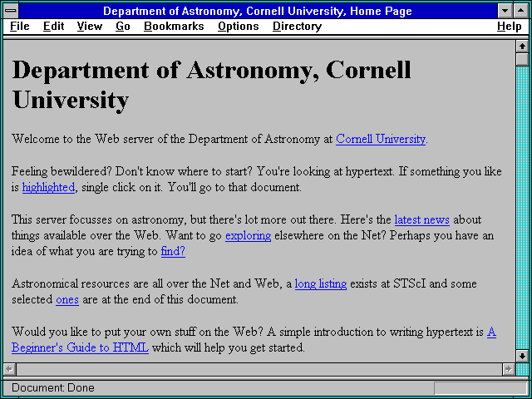The image size is (532, 399).
Task: Click the Document: Done status text
Action: pyautogui.click(x=53, y=388)
